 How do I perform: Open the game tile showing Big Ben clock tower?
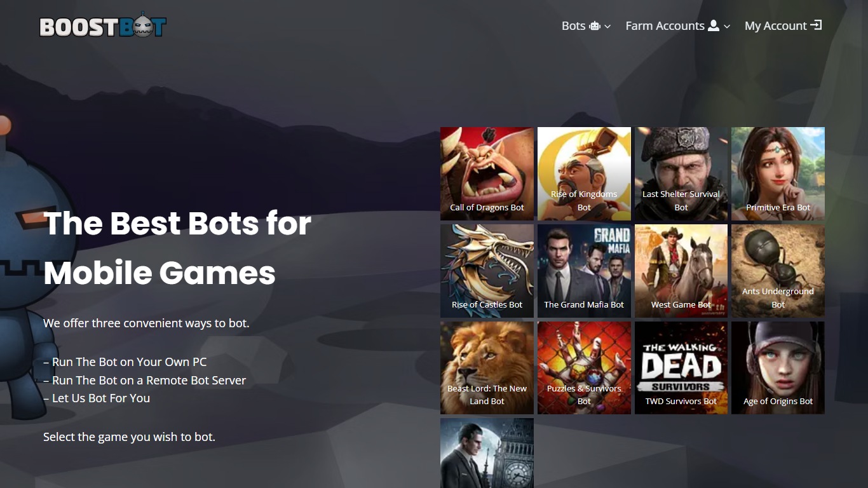487,453
